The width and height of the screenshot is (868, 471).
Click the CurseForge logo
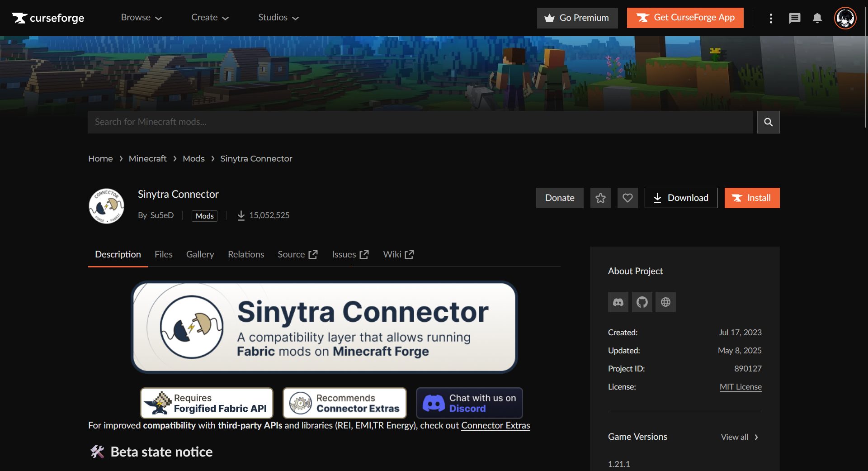[48, 18]
